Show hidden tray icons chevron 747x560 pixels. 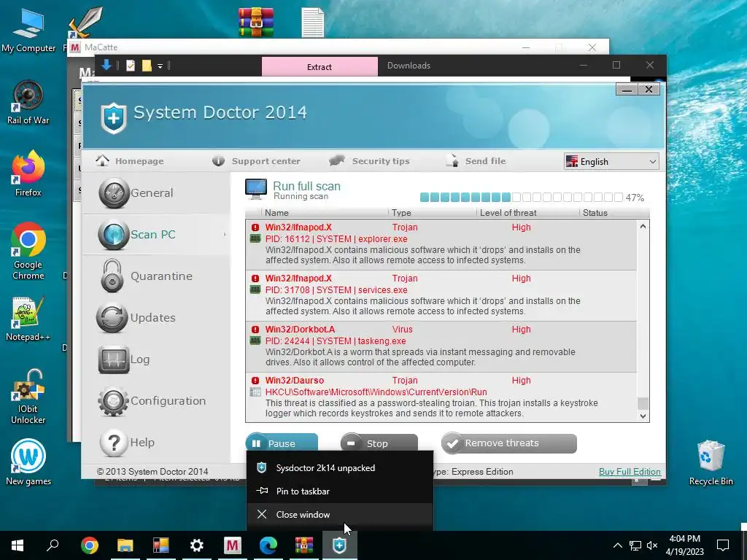coord(617,545)
